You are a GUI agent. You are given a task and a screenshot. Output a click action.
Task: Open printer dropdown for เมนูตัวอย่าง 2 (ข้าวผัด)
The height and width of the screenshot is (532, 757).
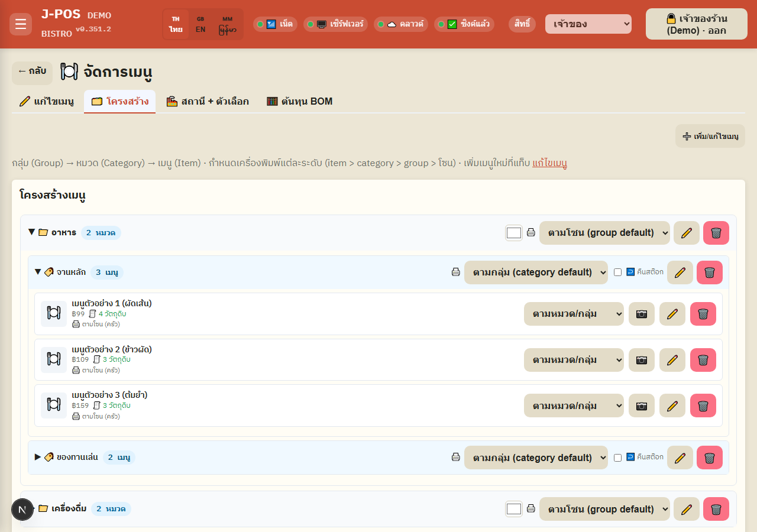coord(574,360)
